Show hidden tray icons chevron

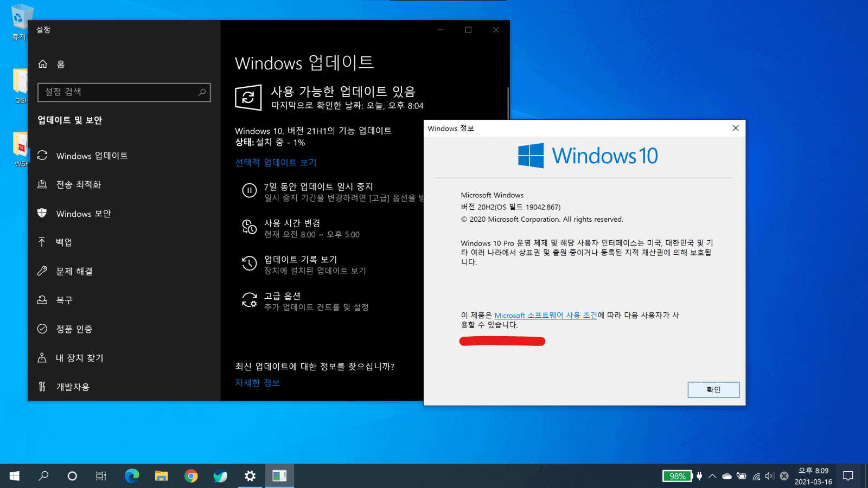[712, 476]
